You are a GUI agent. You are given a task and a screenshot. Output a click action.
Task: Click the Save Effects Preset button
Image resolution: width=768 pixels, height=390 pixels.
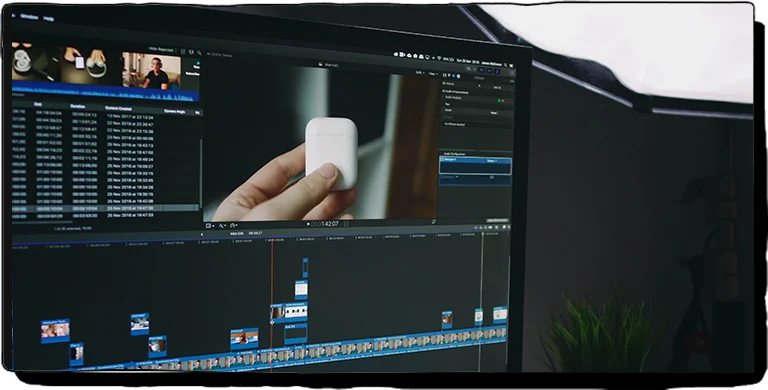pos(497,220)
